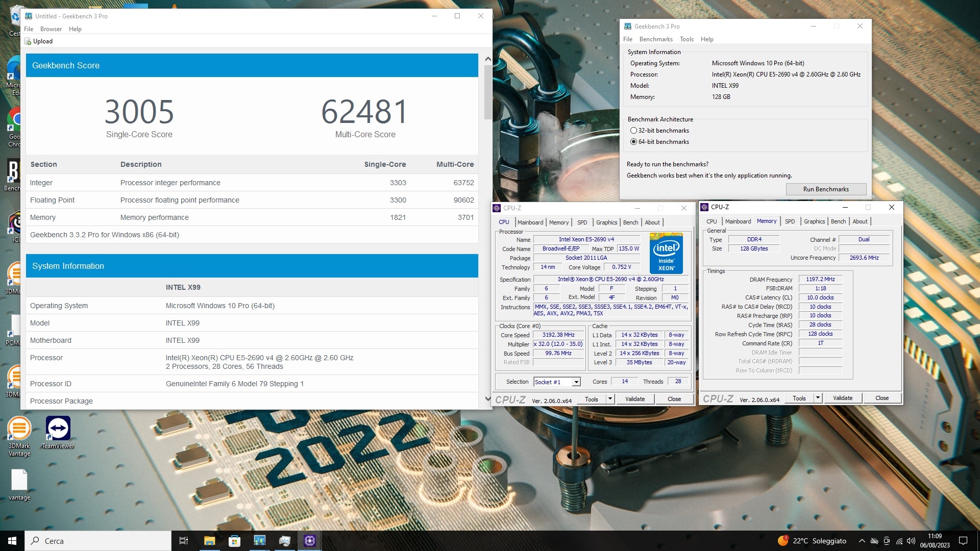
Task: Open Help menu in Geekbench results window
Action: pos(75,29)
